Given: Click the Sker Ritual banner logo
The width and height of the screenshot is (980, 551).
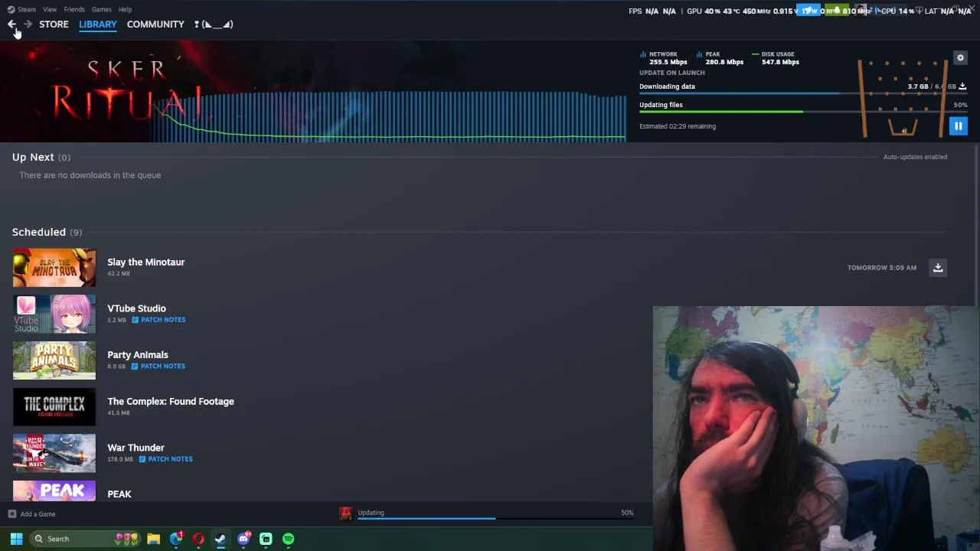Looking at the screenshot, I should tap(126, 92).
